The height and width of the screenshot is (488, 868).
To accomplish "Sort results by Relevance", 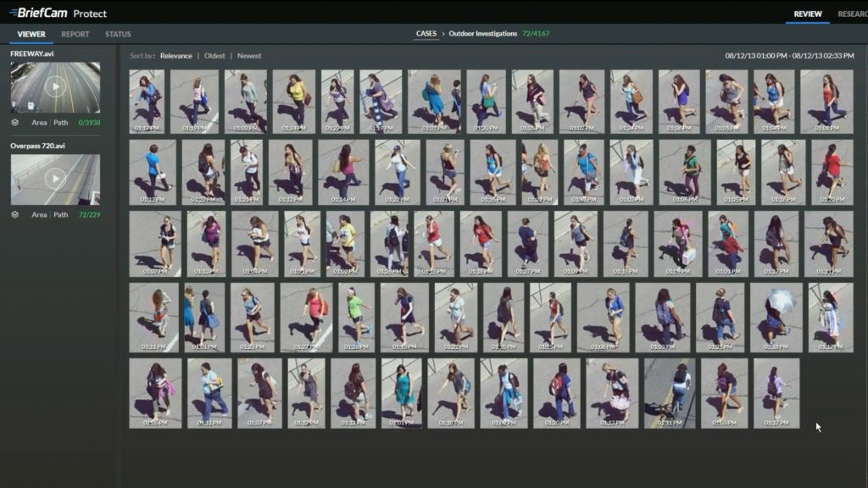I will click(x=175, y=56).
